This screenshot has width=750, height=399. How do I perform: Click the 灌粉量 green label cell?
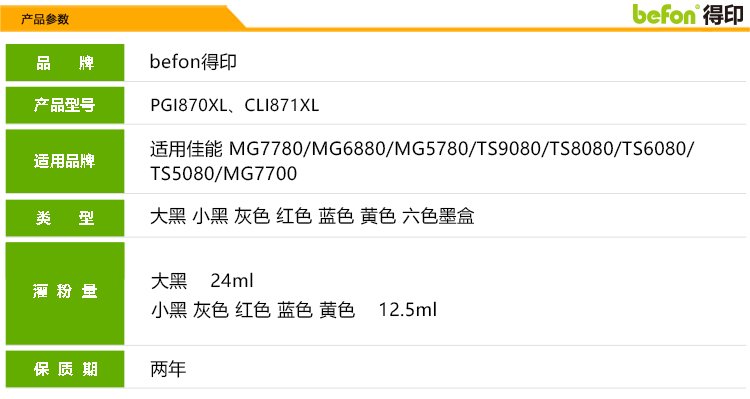click(65, 293)
